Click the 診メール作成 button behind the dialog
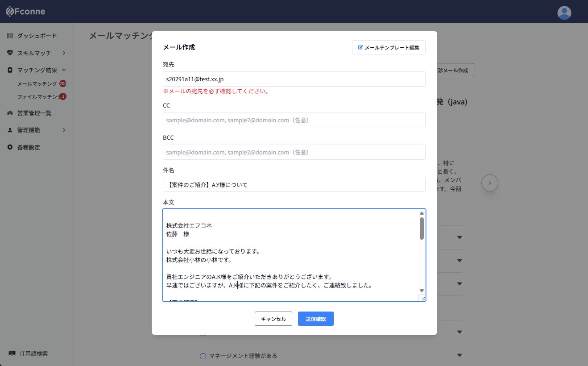Image resolution: width=588 pixels, height=366 pixels. 455,71
